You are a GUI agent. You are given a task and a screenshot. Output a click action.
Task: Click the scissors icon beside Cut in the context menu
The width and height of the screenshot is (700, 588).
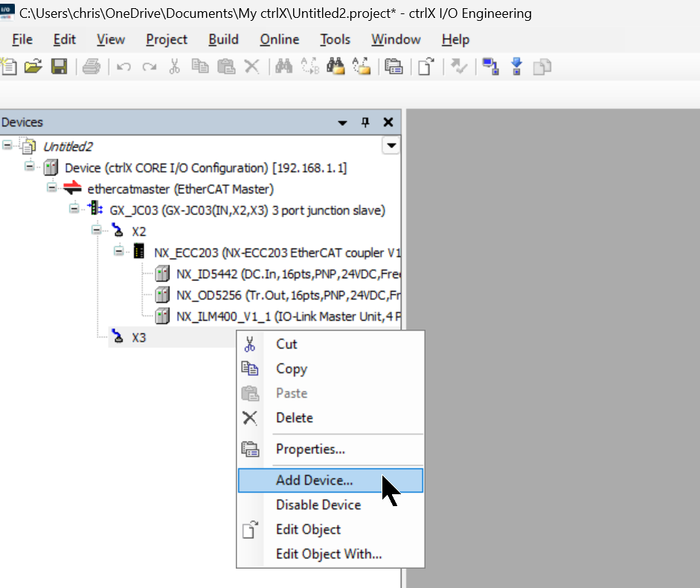point(250,344)
